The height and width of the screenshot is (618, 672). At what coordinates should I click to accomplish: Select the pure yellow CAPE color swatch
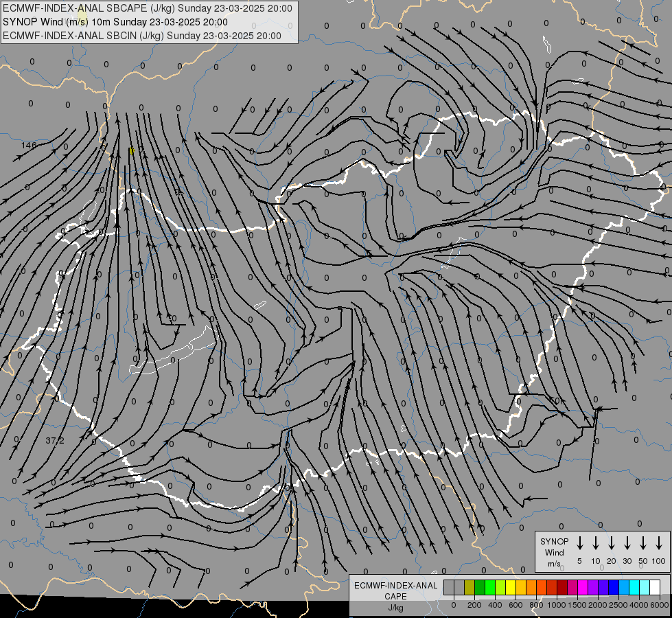pyautogui.click(x=511, y=587)
